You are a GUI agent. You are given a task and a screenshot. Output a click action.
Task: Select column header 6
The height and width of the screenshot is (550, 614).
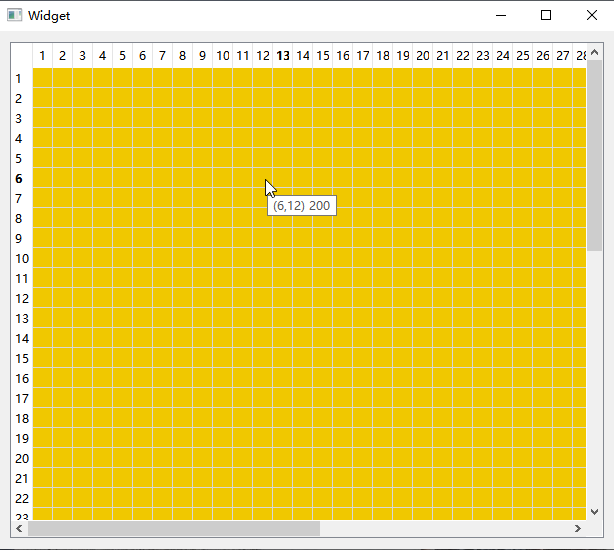(143, 56)
